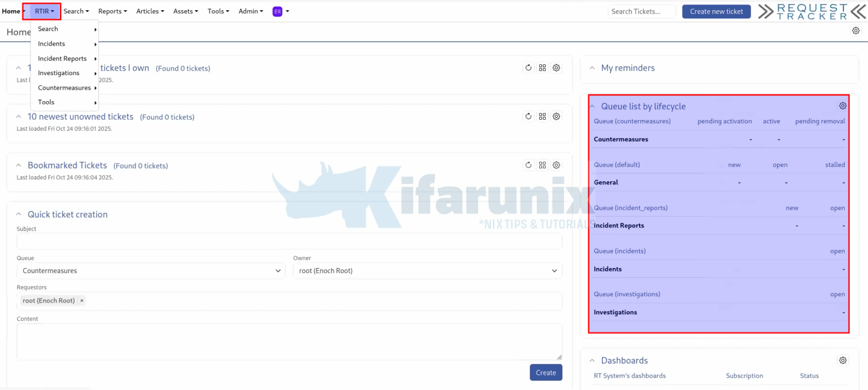
Task: Select Incident Reports in the RTIR menu
Action: 62,58
